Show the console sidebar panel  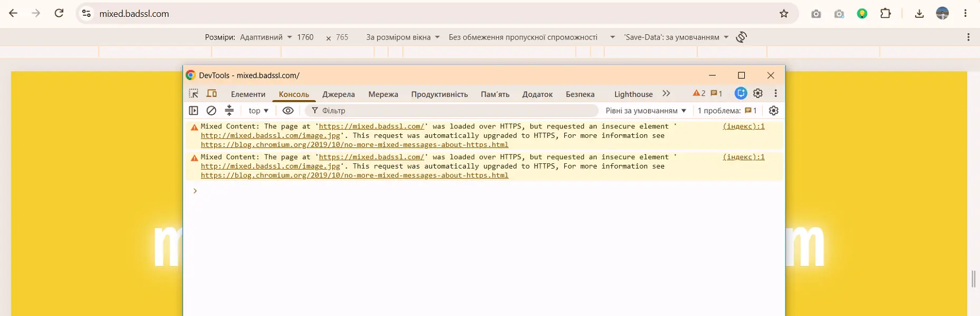click(194, 111)
